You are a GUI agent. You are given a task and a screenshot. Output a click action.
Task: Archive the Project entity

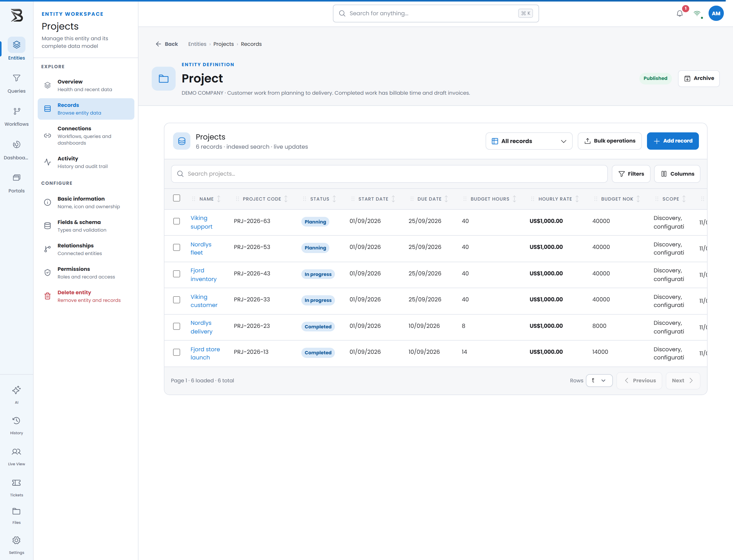click(x=699, y=78)
